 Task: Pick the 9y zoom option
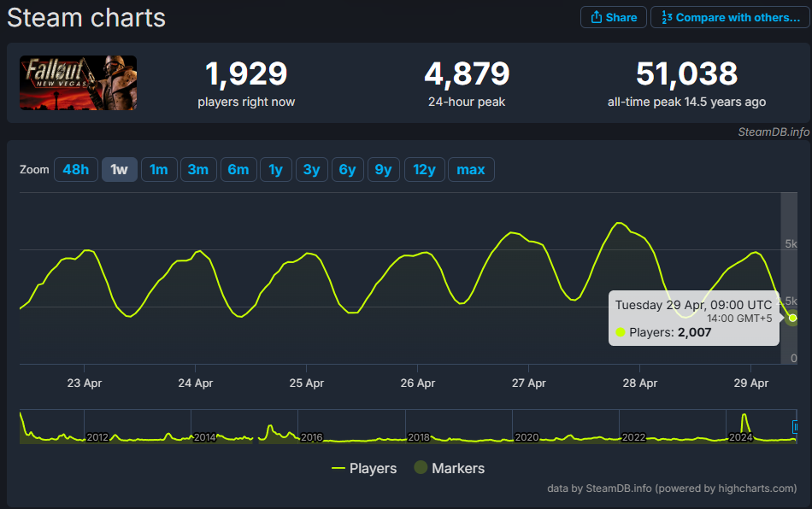coord(383,170)
